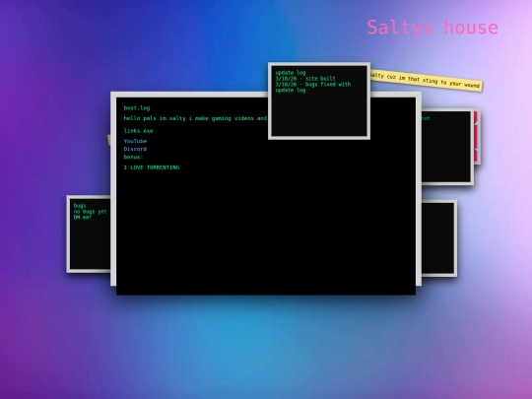Viewport: 532px width, 399px height.
Task: Click the "bugs" window heading
Action: (x=80, y=206)
